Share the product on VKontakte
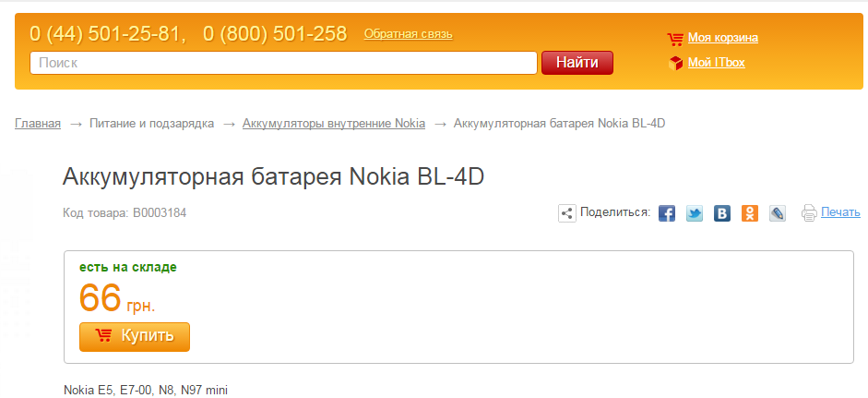 point(722,213)
